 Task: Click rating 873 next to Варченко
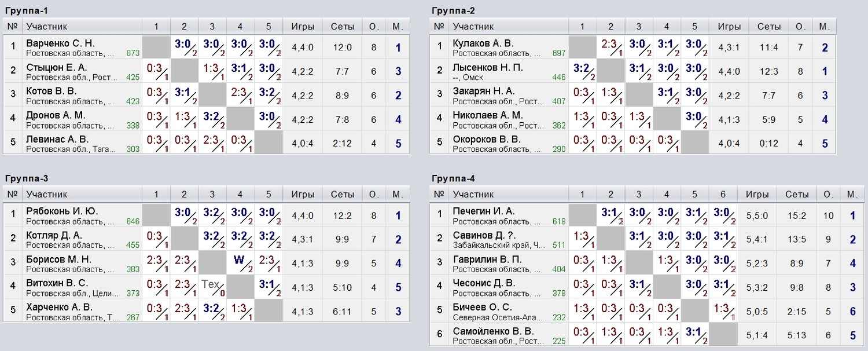(x=133, y=53)
